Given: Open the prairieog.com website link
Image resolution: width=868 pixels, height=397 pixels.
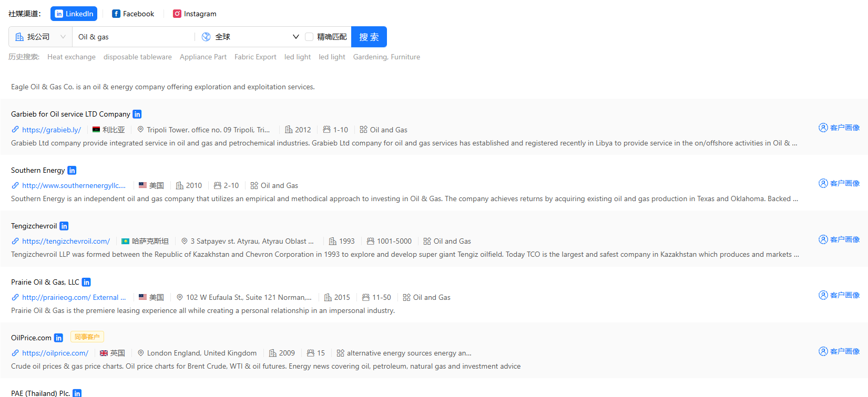Looking at the screenshot, I should 74,297.
